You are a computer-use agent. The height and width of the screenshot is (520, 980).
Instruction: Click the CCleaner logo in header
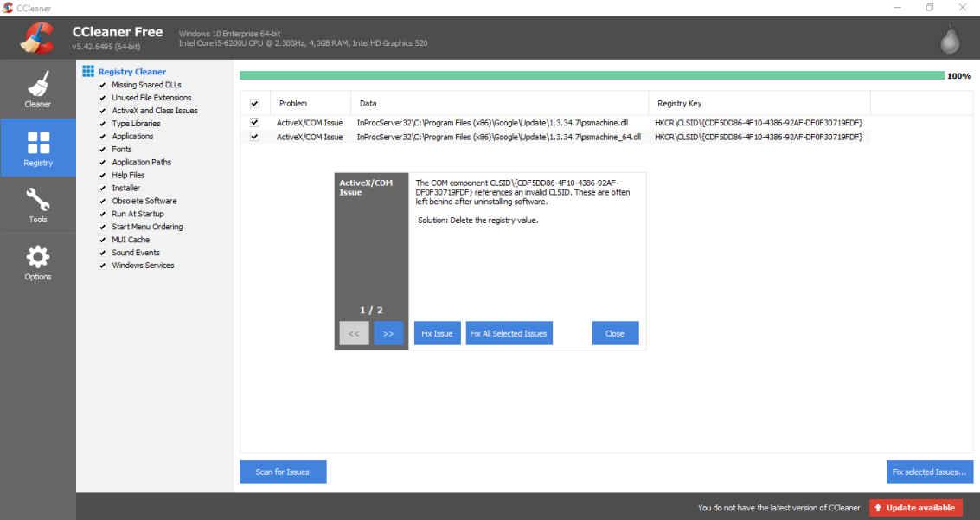[x=37, y=37]
